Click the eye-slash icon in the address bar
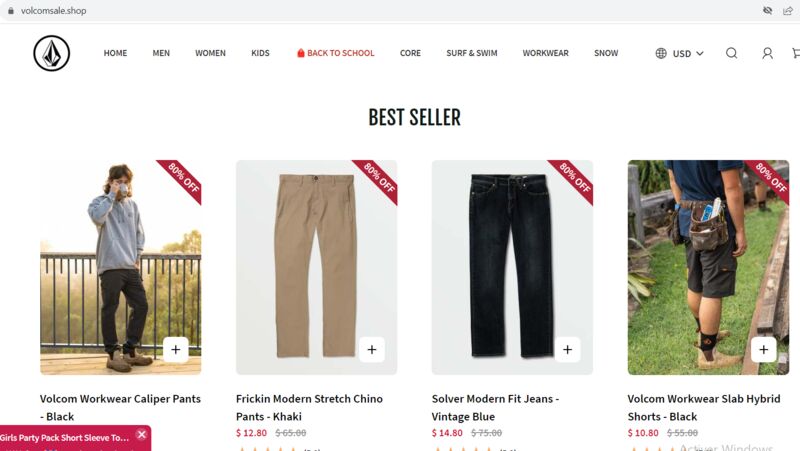The image size is (800, 451). coord(767,11)
